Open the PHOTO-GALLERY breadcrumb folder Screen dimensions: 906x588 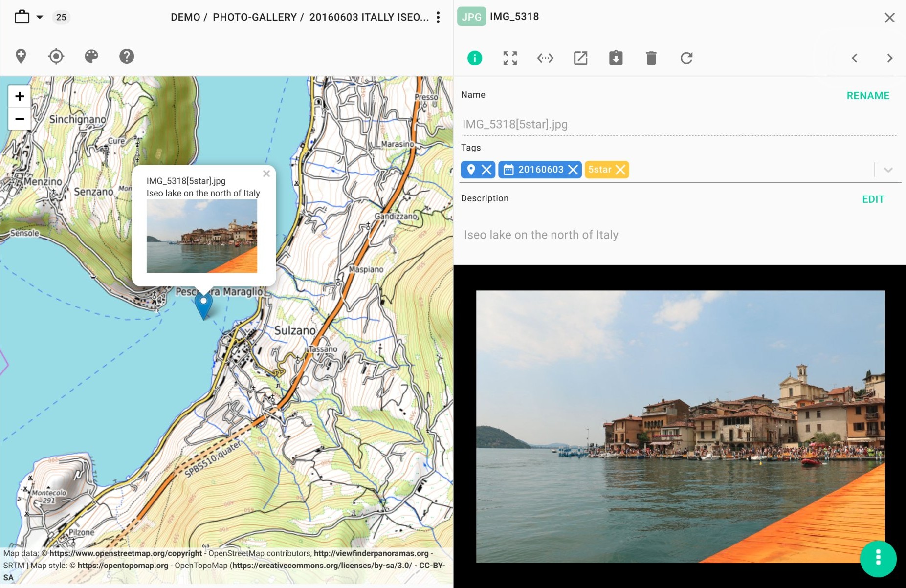[x=255, y=17]
